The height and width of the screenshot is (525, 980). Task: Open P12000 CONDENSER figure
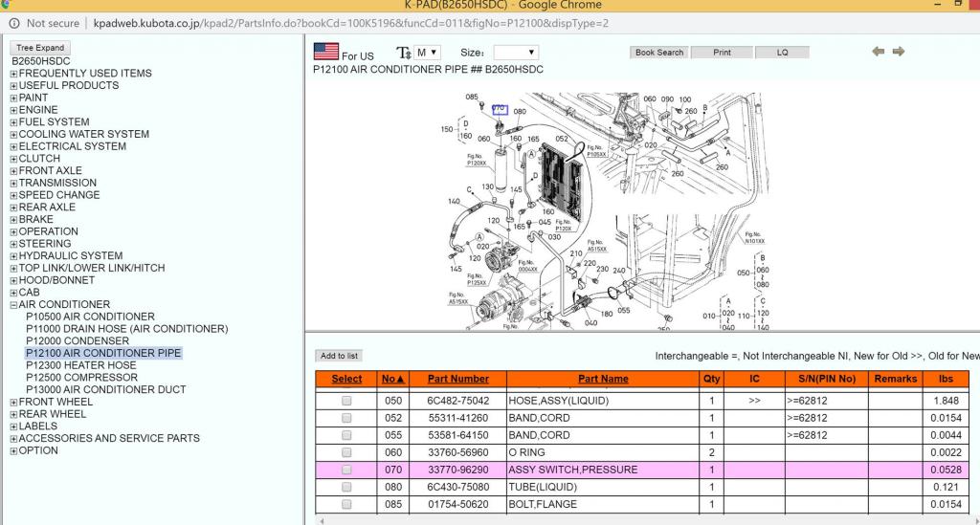(x=78, y=340)
